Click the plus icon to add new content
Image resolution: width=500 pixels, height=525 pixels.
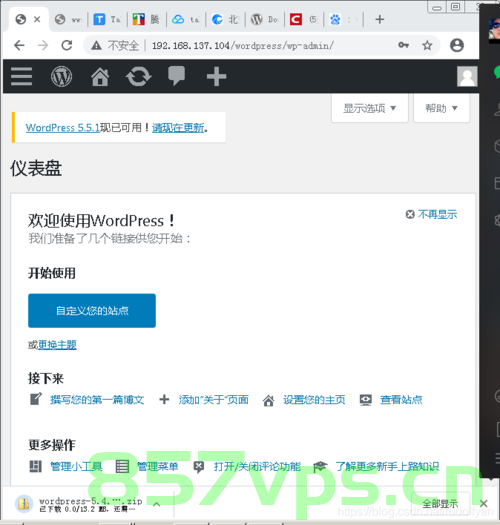tap(216, 76)
